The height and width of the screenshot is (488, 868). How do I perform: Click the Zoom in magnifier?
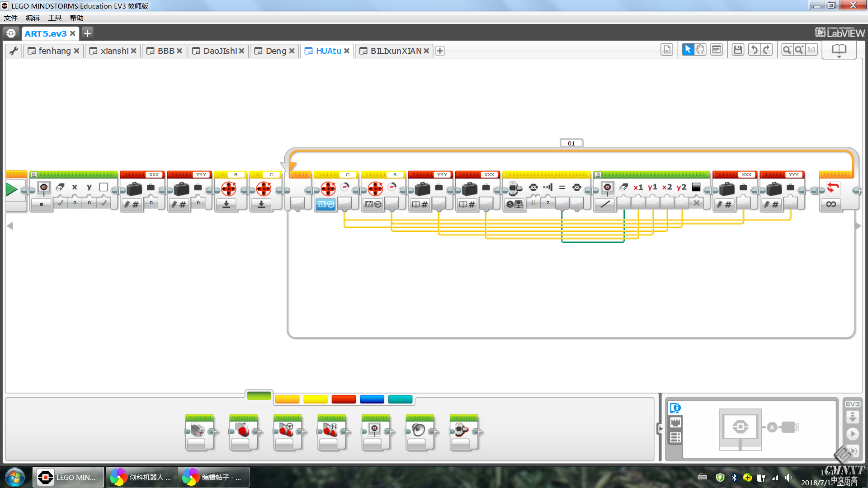coord(799,50)
